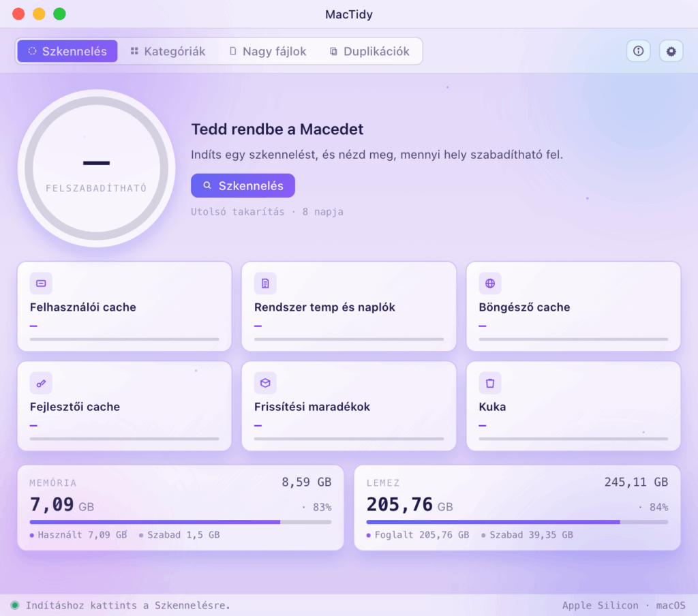
Task: Select the Frissítési maradékok title
Action: (312, 407)
